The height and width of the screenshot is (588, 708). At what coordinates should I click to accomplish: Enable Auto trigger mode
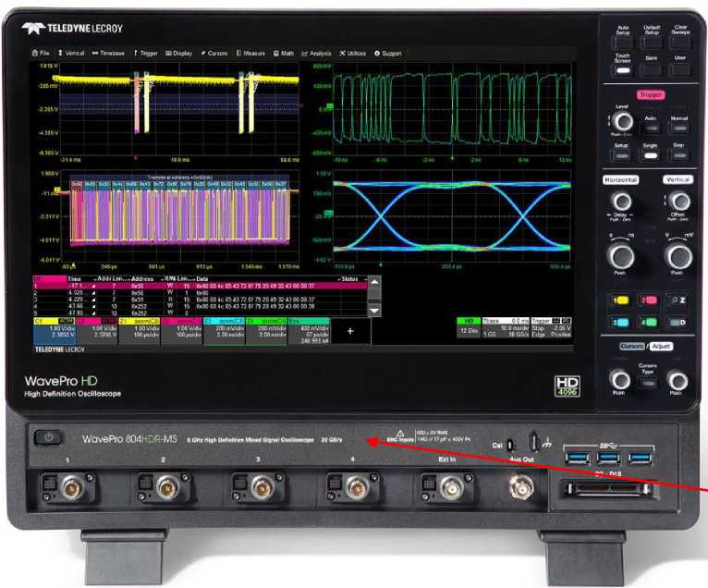click(650, 129)
